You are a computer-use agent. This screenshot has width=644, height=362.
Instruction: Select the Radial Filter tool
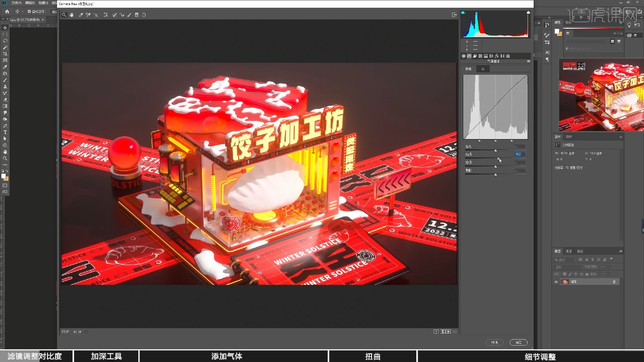coord(144,15)
